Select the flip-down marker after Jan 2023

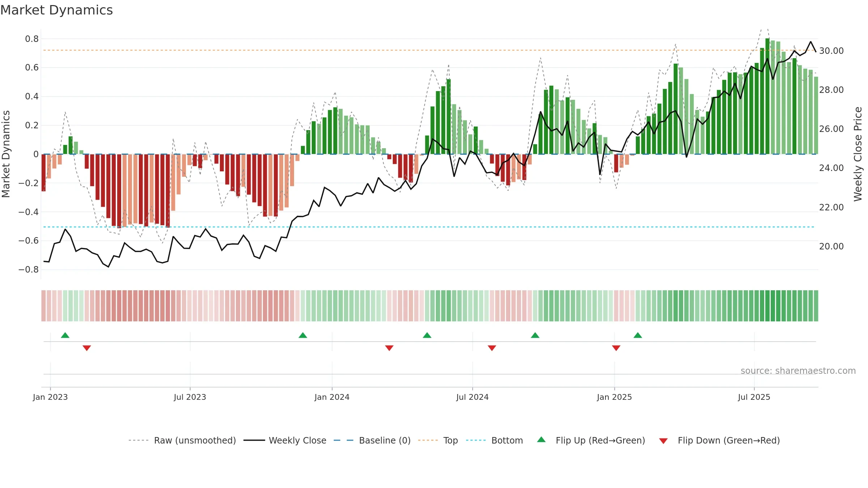(87, 348)
